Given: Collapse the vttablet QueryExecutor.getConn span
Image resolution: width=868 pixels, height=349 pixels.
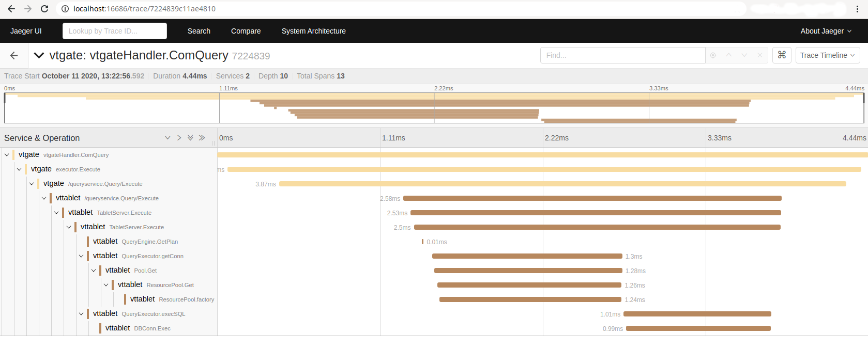Looking at the screenshot, I should coord(81,256).
